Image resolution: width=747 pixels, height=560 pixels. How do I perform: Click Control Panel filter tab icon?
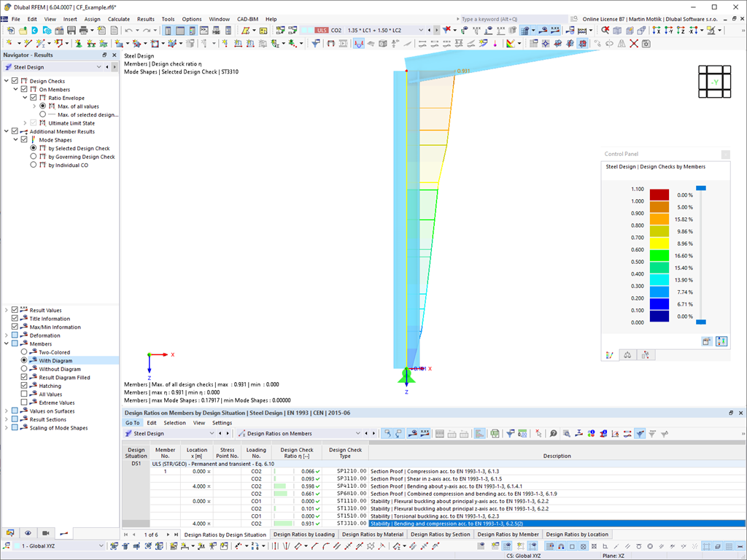point(645,355)
